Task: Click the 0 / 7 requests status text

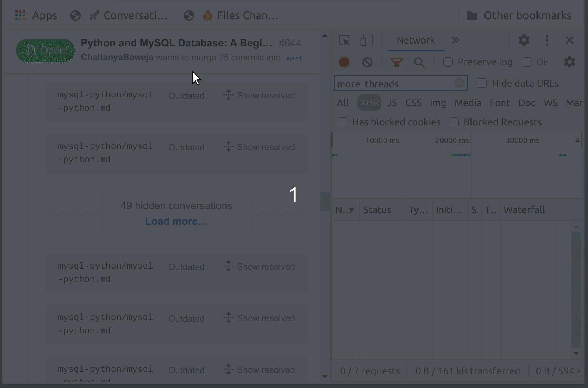Action: click(370, 371)
